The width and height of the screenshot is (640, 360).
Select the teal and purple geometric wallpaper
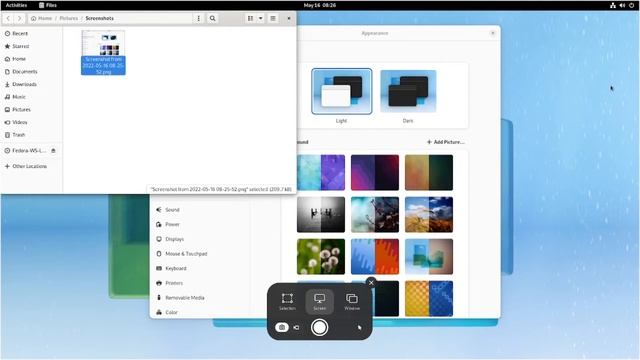coord(321,173)
